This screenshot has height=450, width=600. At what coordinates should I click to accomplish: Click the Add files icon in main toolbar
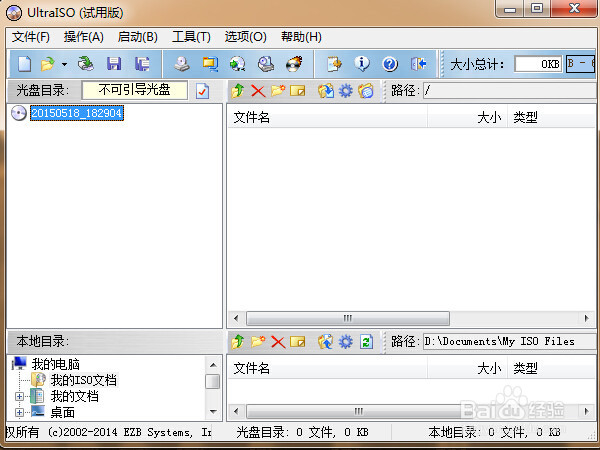pyautogui.click(x=334, y=64)
